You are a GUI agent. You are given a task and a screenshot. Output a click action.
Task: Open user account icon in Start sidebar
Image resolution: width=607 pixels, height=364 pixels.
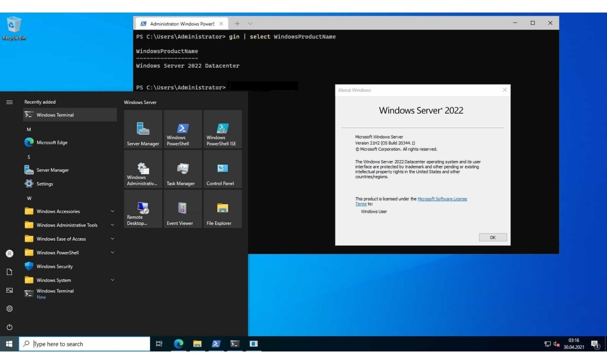9,254
